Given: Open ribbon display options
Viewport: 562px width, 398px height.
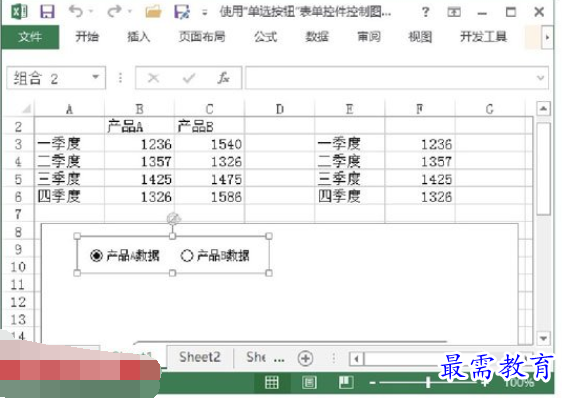Looking at the screenshot, I should coord(454,12).
